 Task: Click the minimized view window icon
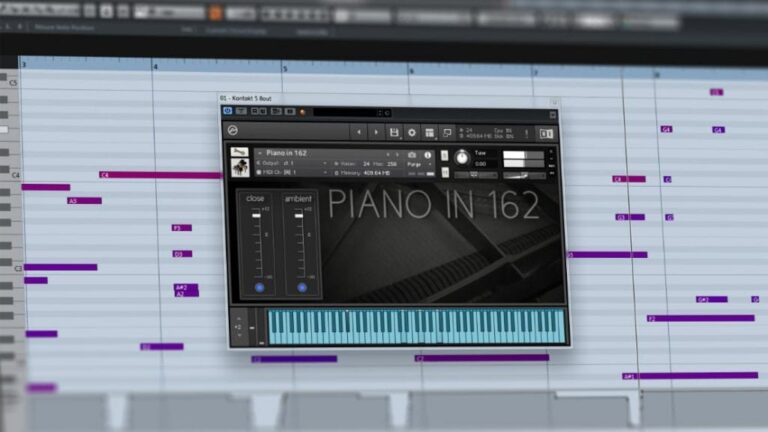coord(447,133)
